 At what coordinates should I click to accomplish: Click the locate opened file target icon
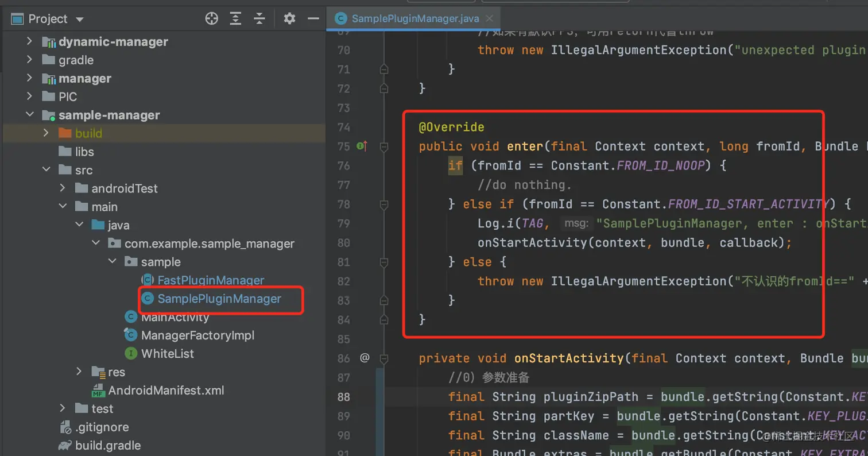coord(212,19)
